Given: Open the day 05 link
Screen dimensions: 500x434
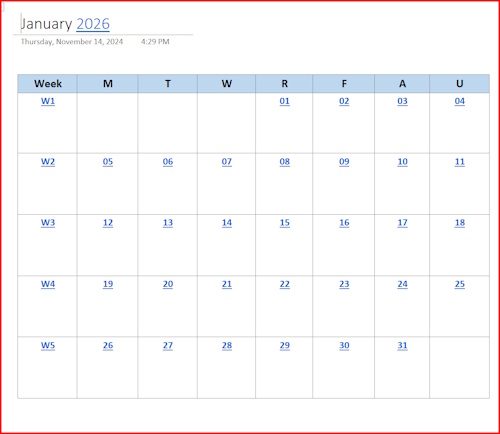Looking at the screenshot, I should tap(108, 162).
